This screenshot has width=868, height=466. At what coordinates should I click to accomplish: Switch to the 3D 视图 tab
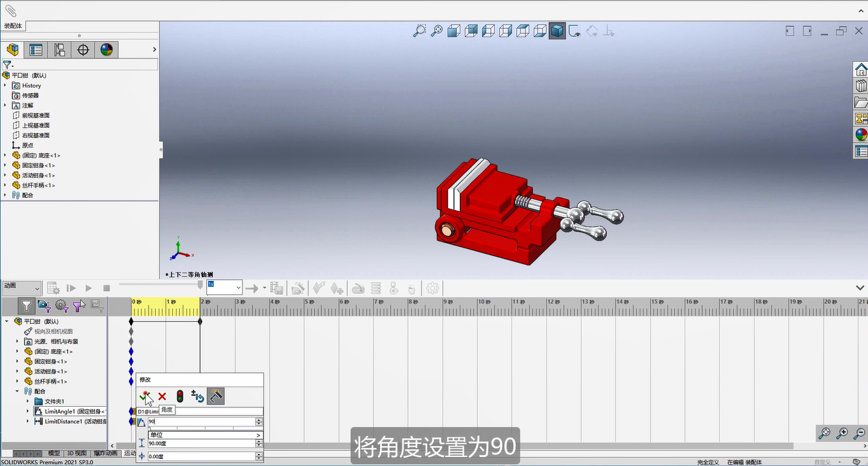tap(77, 453)
